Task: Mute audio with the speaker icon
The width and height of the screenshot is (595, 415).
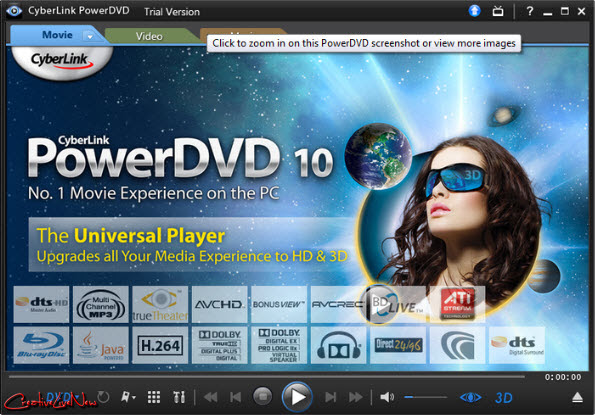Action: 387,397
